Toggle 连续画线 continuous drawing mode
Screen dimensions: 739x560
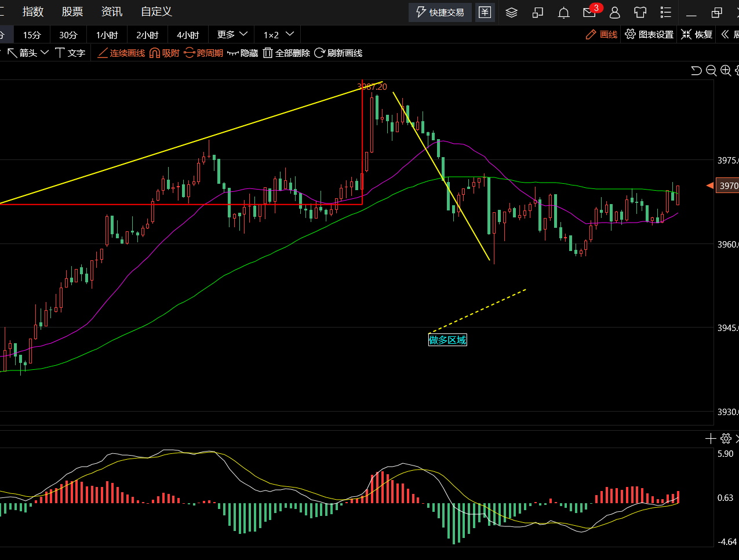(x=121, y=53)
